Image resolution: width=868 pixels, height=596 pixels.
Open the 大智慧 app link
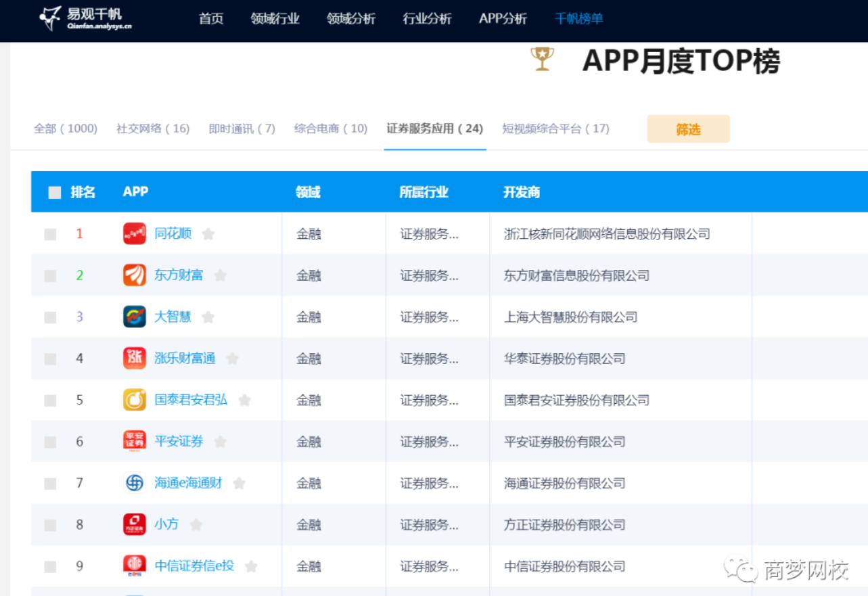pos(173,317)
